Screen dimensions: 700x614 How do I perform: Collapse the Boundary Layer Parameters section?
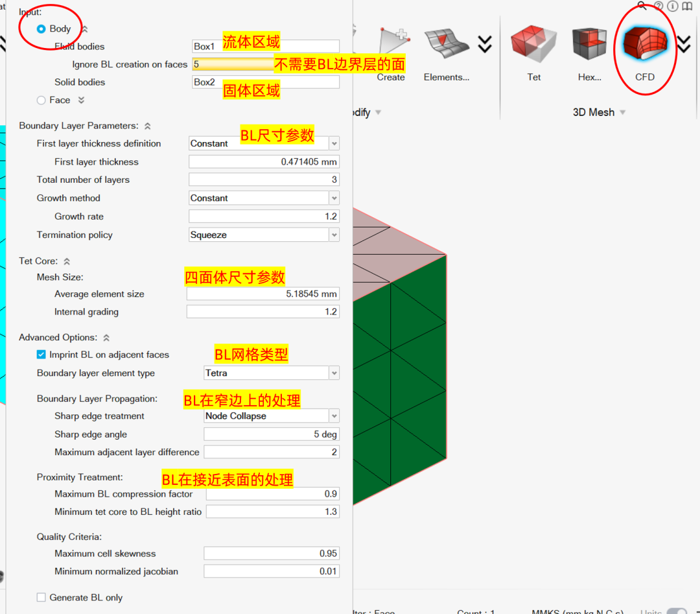coord(147,125)
